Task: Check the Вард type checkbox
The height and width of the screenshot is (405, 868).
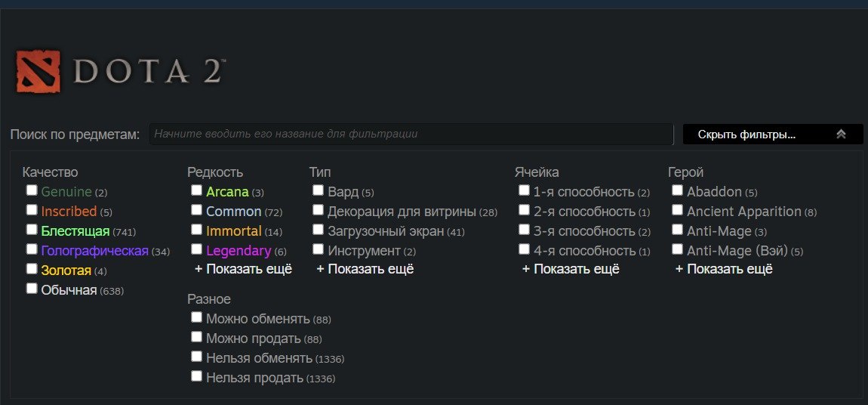Action: 318,190
